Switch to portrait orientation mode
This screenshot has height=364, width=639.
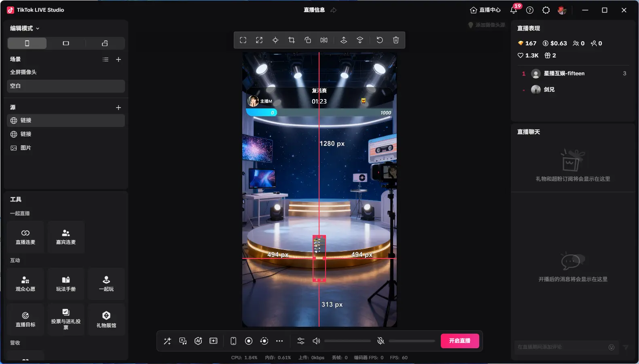27,43
